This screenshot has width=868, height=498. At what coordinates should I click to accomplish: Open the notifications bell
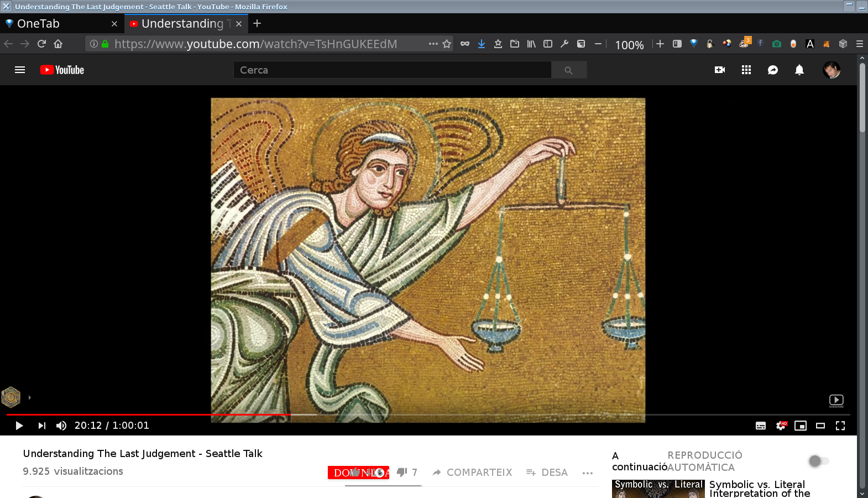pyautogui.click(x=799, y=70)
